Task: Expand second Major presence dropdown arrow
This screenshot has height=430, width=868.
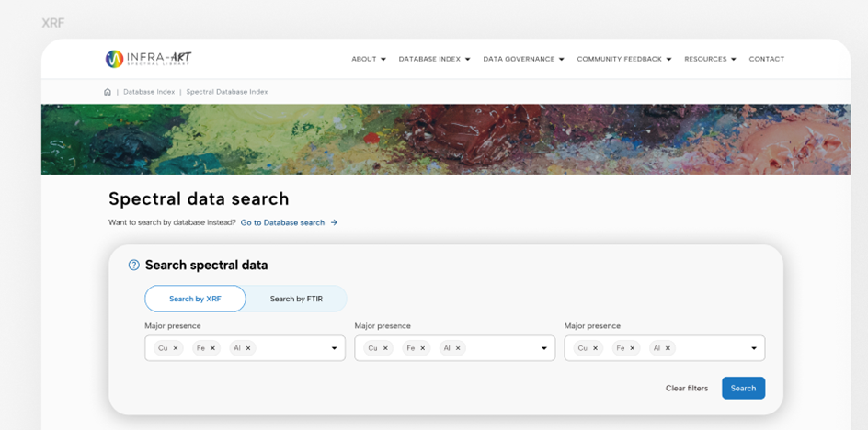Action: tap(544, 348)
